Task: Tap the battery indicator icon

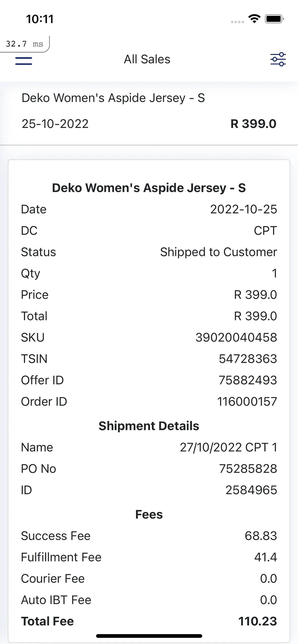Action: click(x=274, y=19)
